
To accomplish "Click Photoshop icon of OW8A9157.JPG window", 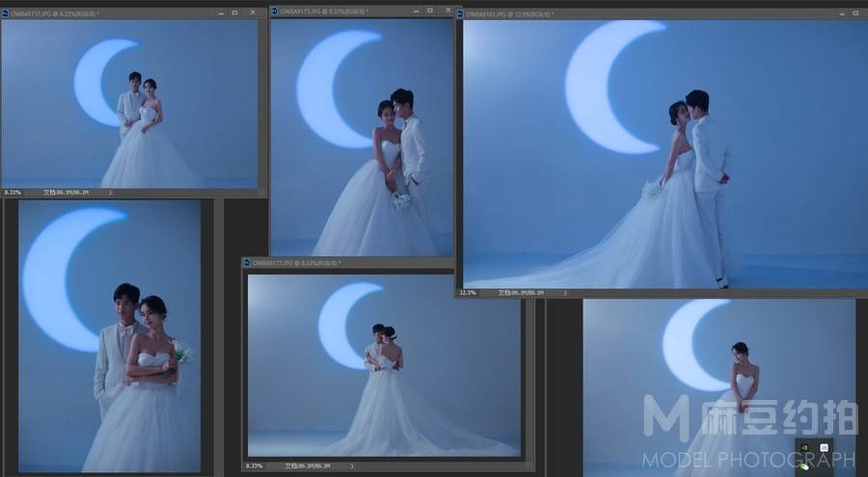I will coord(6,13).
